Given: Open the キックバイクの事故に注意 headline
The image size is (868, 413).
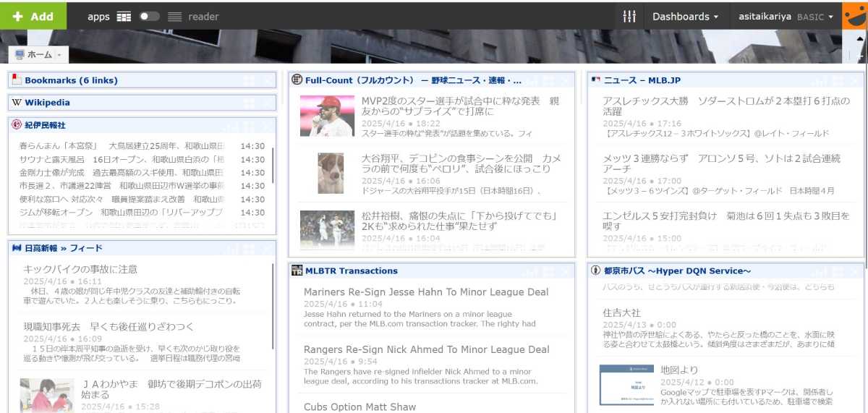Looking at the screenshot, I should 80,269.
